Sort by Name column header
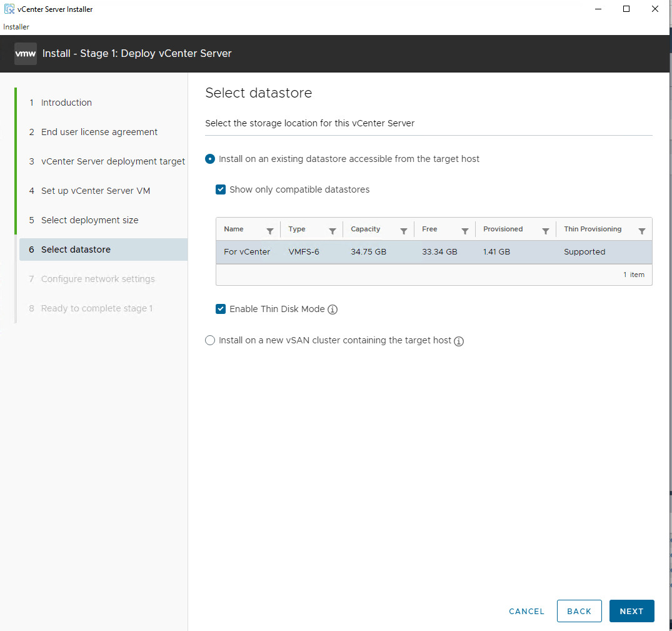Image resolution: width=672 pixels, height=631 pixels. 234,229
